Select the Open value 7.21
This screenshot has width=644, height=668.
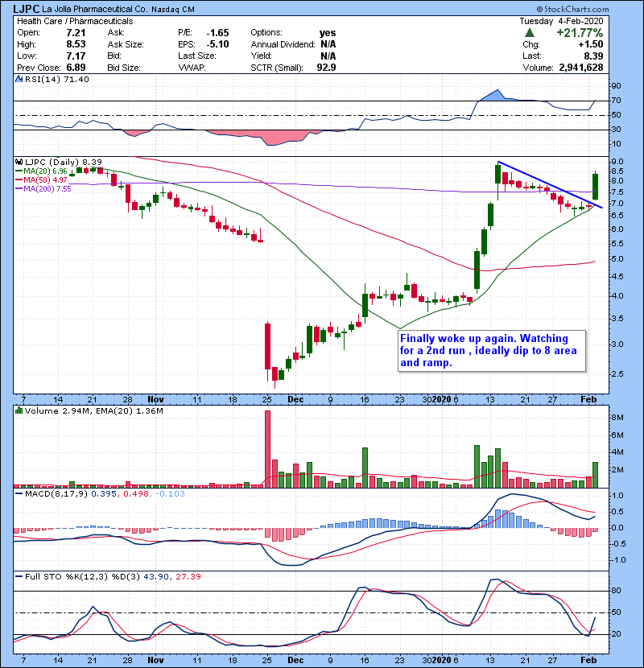tap(76, 33)
